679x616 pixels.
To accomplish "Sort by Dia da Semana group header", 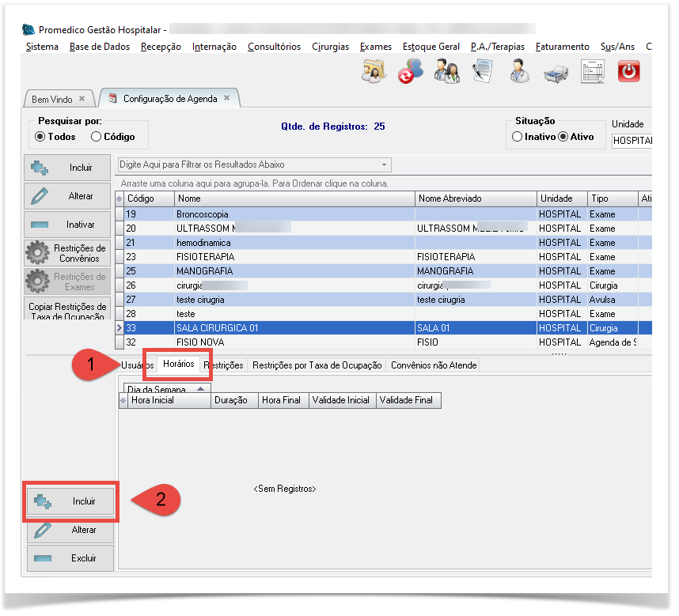I will click(158, 389).
